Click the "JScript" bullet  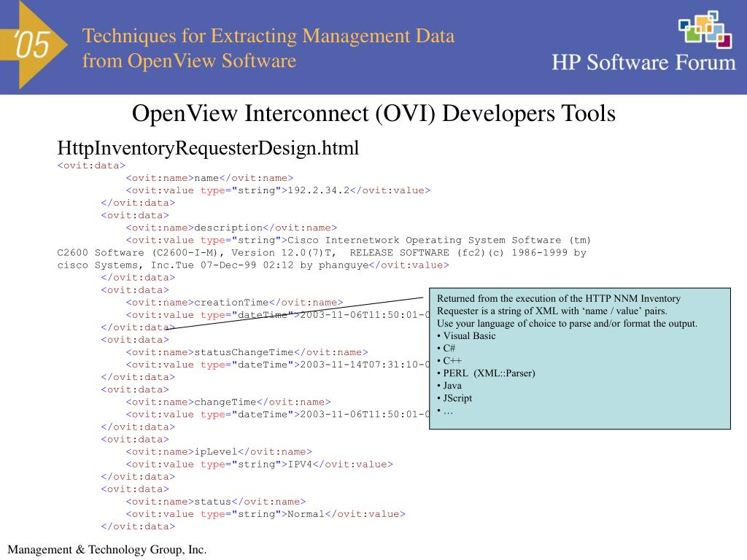coord(454,398)
